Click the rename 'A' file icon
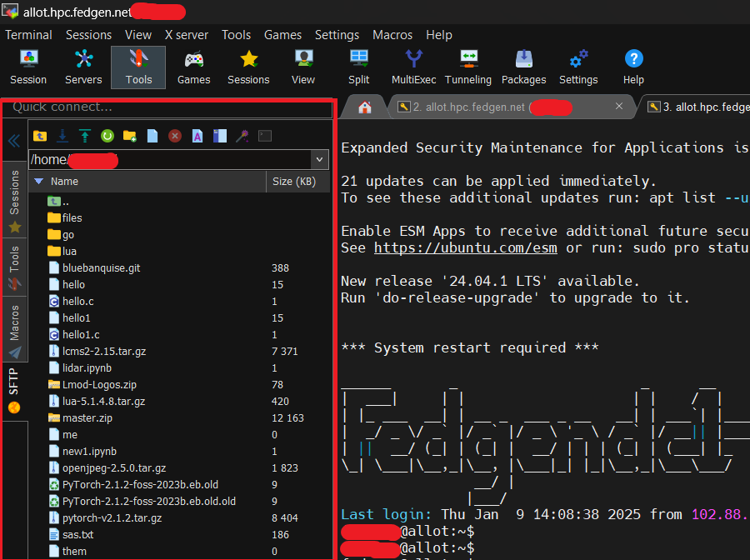The image size is (750, 560). (x=197, y=136)
